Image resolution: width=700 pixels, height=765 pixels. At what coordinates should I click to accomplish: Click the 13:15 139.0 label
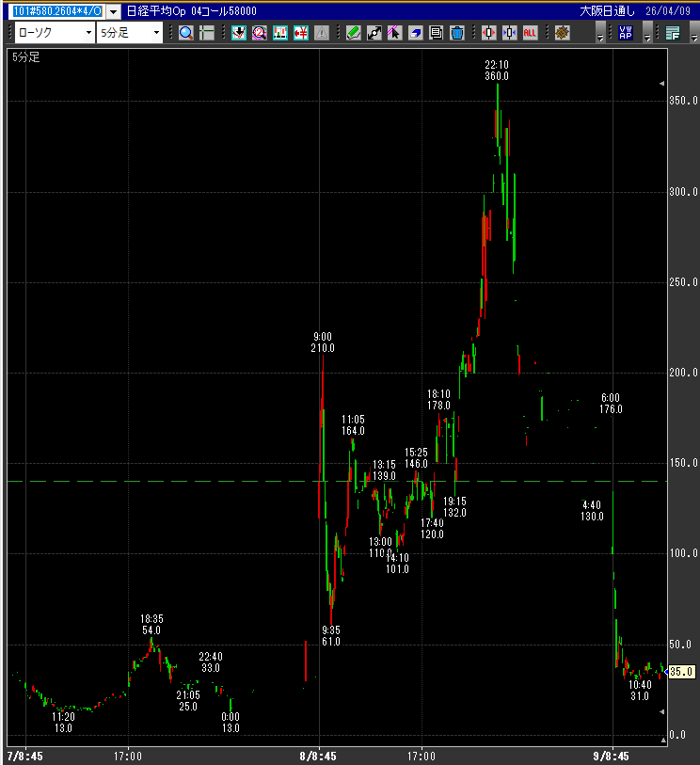384,470
